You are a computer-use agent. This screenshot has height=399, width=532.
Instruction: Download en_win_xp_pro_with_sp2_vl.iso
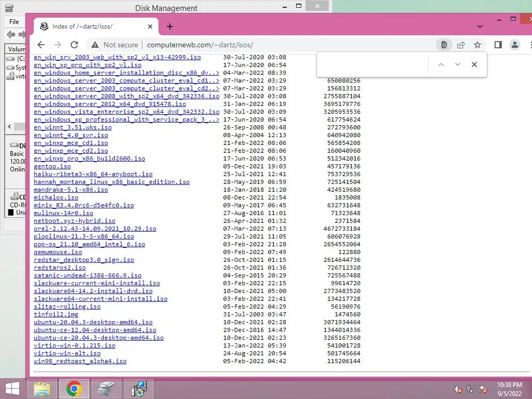87,65
